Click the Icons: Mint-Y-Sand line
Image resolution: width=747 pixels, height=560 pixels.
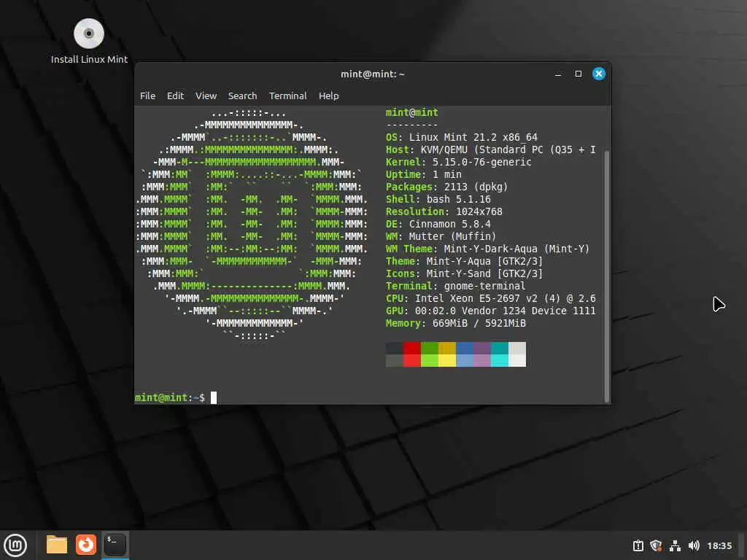(x=464, y=273)
